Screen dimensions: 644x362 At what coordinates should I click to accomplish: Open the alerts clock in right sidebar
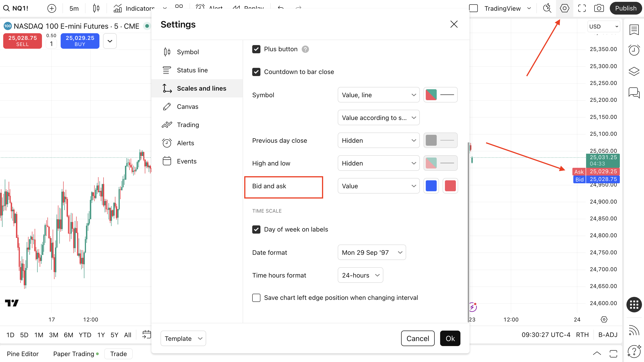point(634,50)
